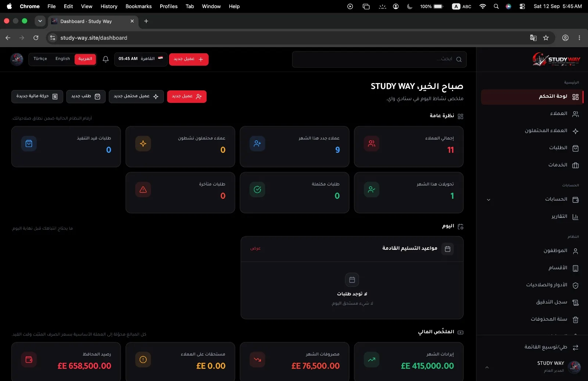588x381 pixels.
Task: Click the Study Way logo in sidebar
Action: pyautogui.click(x=556, y=59)
